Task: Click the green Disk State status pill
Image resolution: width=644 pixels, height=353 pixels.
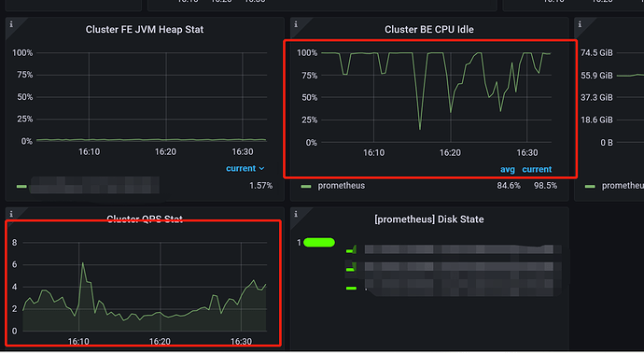Action: (x=319, y=243)
